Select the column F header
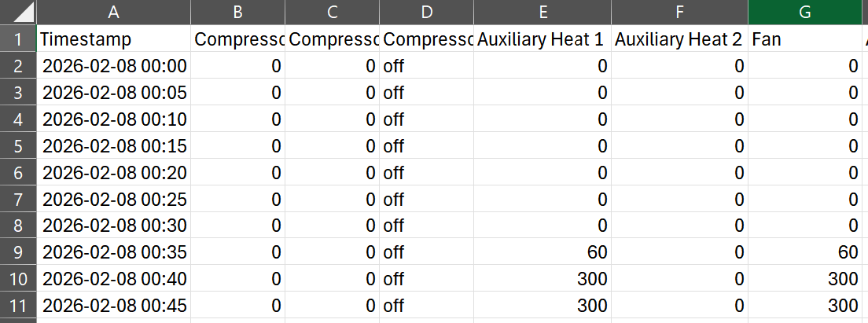This screenshot has width=868, height=323. (x=679, y=12)
